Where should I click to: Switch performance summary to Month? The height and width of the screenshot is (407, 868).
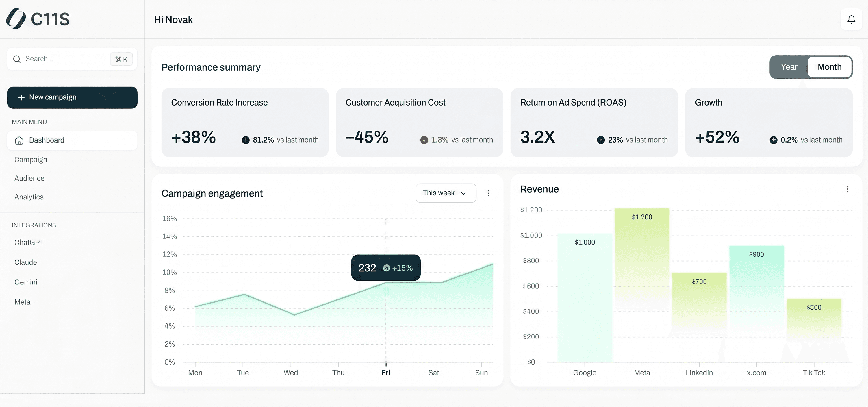coord(829,67)
